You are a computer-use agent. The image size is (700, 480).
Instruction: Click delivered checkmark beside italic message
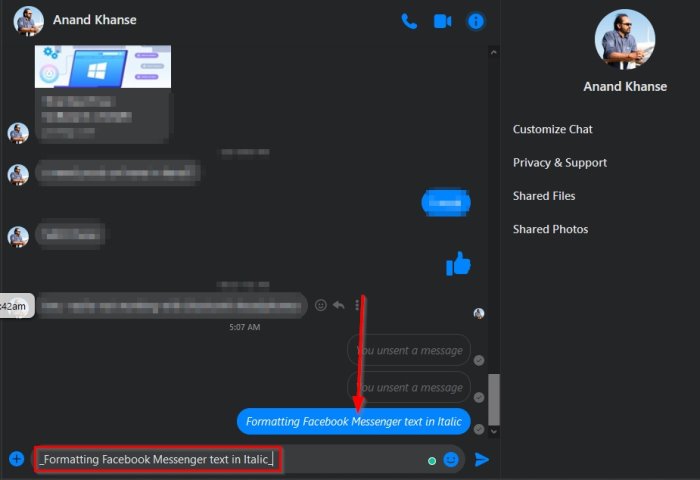(479, 429)
